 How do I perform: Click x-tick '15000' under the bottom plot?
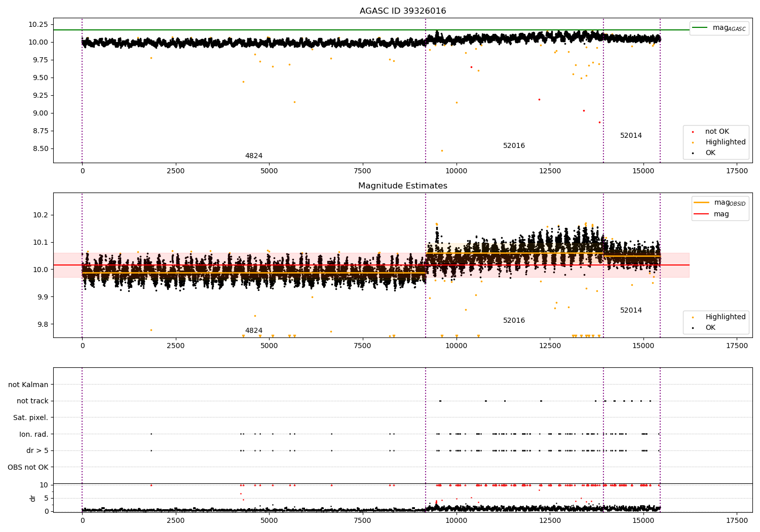[643, 521]
